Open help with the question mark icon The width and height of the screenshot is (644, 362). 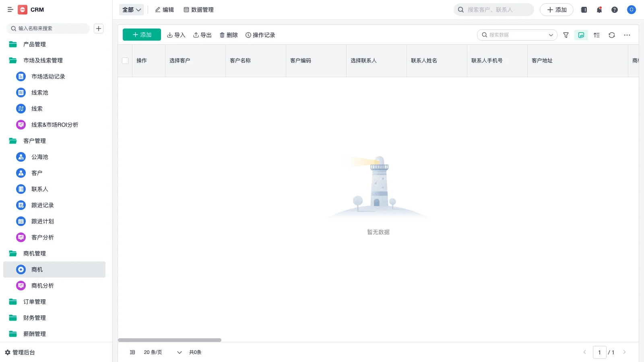[x=615, y=10]
